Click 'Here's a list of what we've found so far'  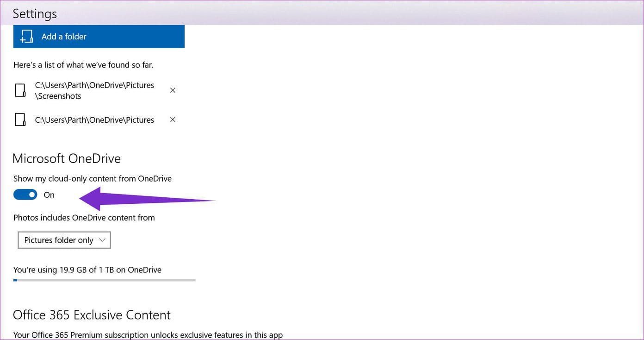pos(83,65)
